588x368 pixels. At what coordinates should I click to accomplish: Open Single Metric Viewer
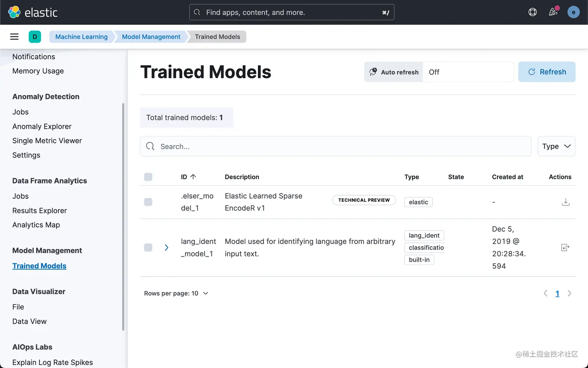(47, 141)
